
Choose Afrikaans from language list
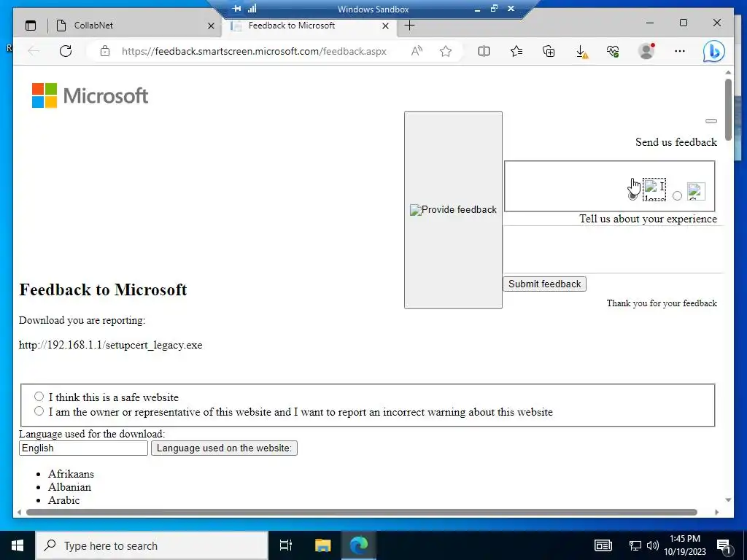tap(71, 474)
